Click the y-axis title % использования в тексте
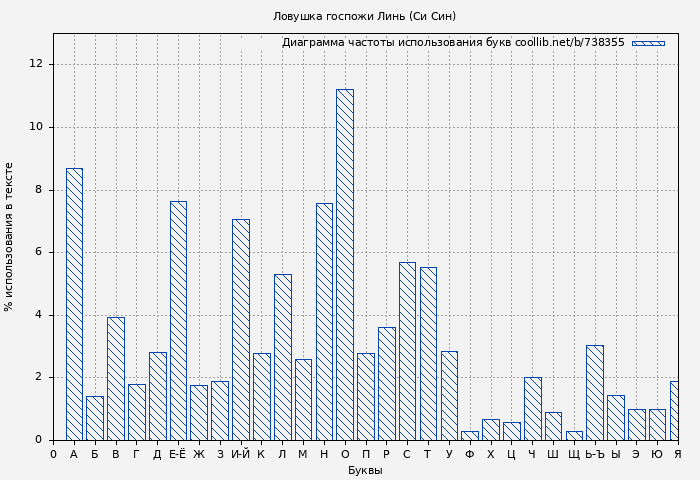Viewport: 700px width, 480px height. 10,237
